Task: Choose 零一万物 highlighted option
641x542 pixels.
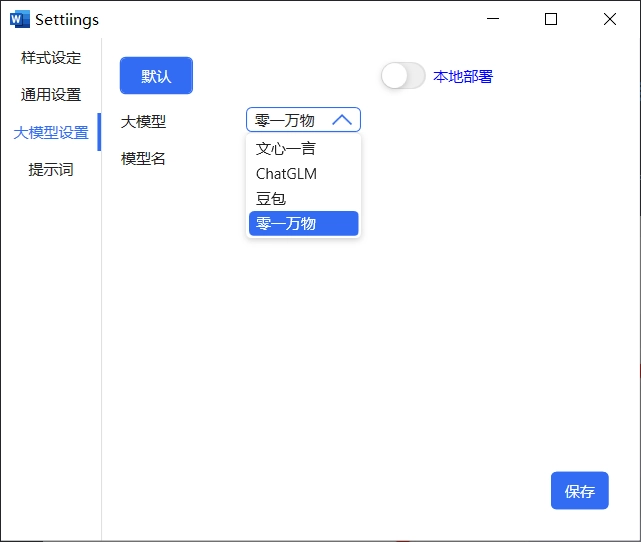Action: pyautogui.click(x=303, y=224)
